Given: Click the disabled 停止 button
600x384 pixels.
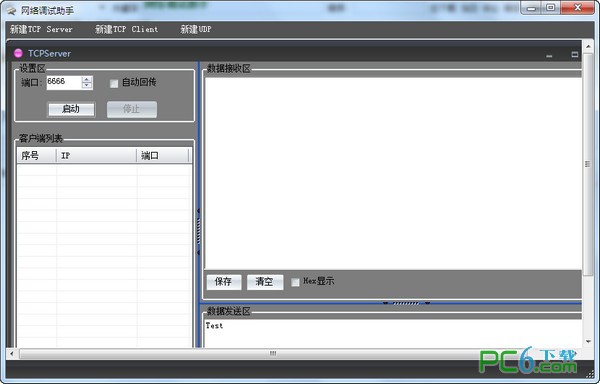Looking at the screenshot, I should [132, 109].
